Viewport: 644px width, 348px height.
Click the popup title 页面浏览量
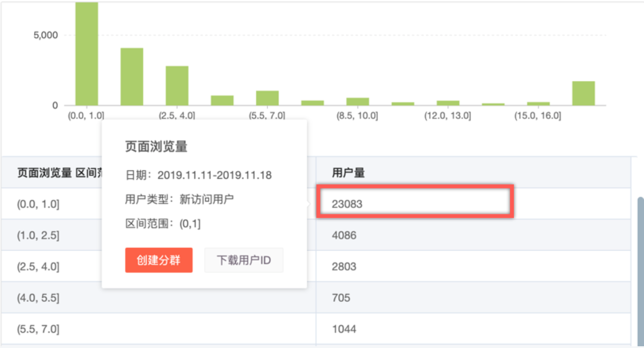tap(156, 147)
